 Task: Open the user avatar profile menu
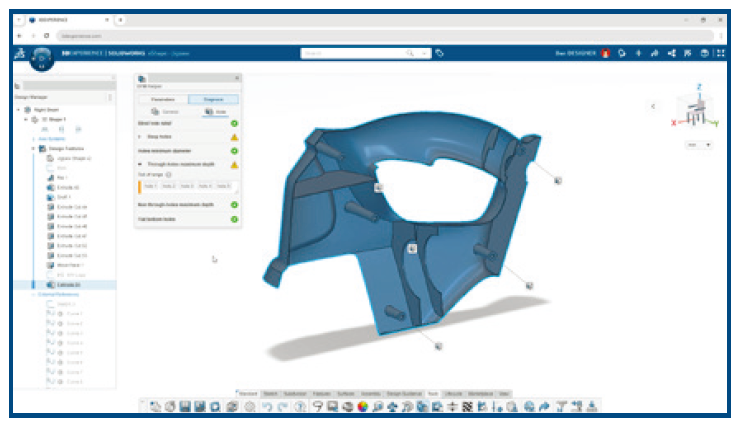pos(605,53)
